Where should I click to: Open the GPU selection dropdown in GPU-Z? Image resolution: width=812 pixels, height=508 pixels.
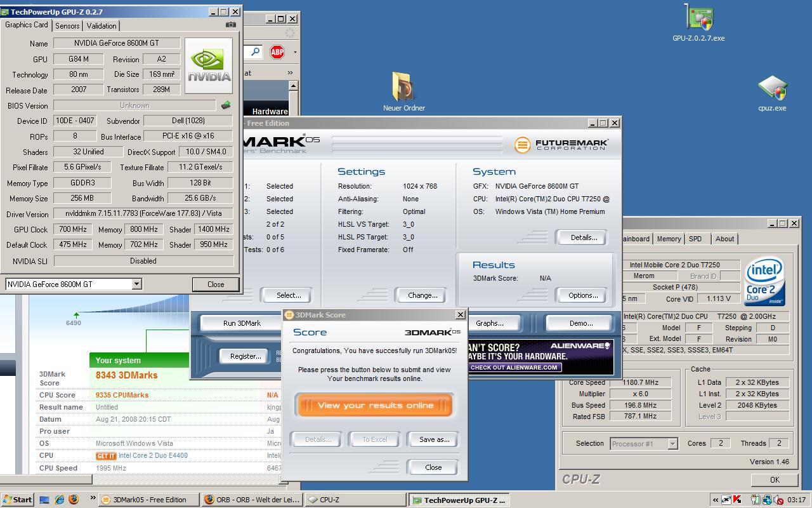[x=136, y=284]
